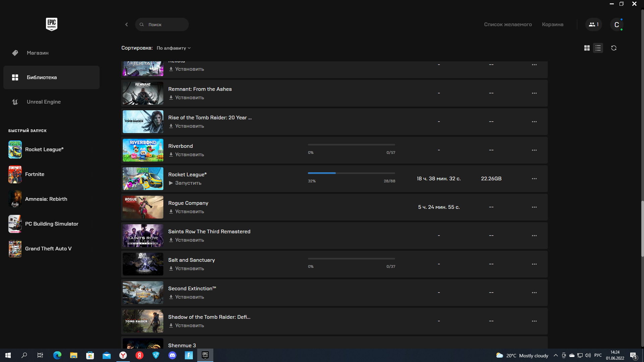Go back with the arrow button
644x362 pixels.
pyautogui.click(x=126, y=24)
